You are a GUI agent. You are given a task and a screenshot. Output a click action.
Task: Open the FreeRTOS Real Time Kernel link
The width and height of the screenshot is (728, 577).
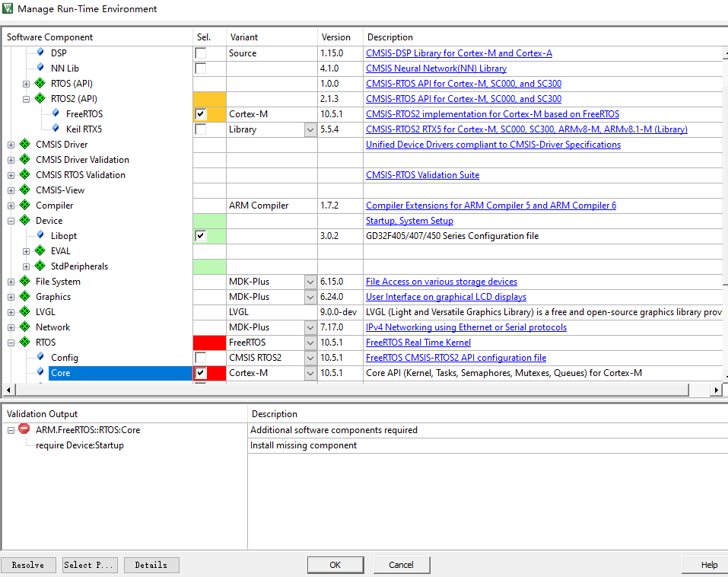[418, 343]
